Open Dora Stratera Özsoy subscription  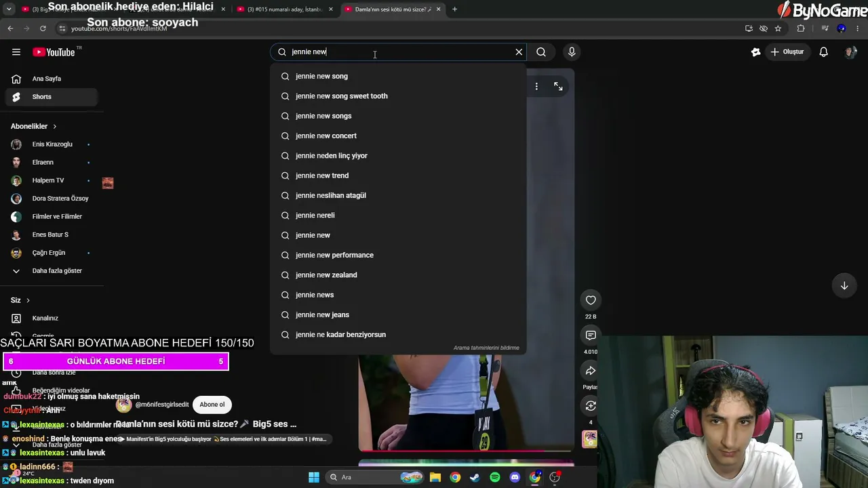pos(53,199)
